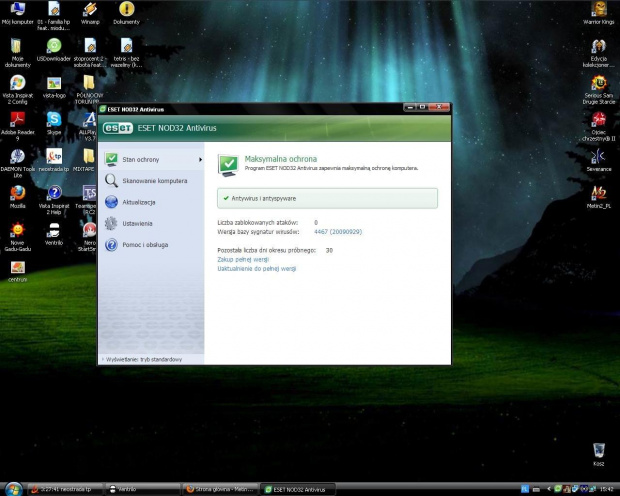This screenshot has height=496, width=620.
Task: Click the Maksymalna ochrona heading
Action: 281,159
